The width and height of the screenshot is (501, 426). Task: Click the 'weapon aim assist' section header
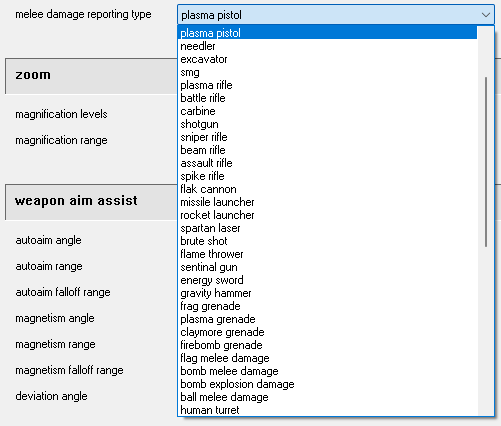91,202
